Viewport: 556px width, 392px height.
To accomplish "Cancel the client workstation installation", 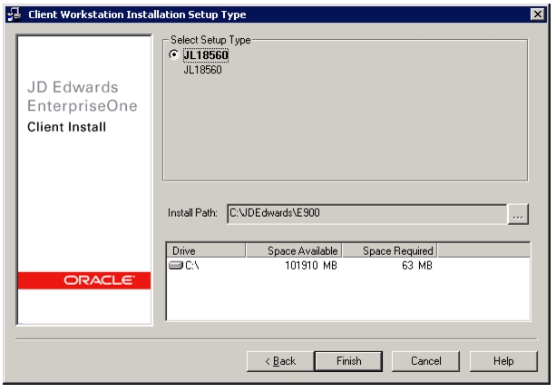I will [x=425, y=361].
